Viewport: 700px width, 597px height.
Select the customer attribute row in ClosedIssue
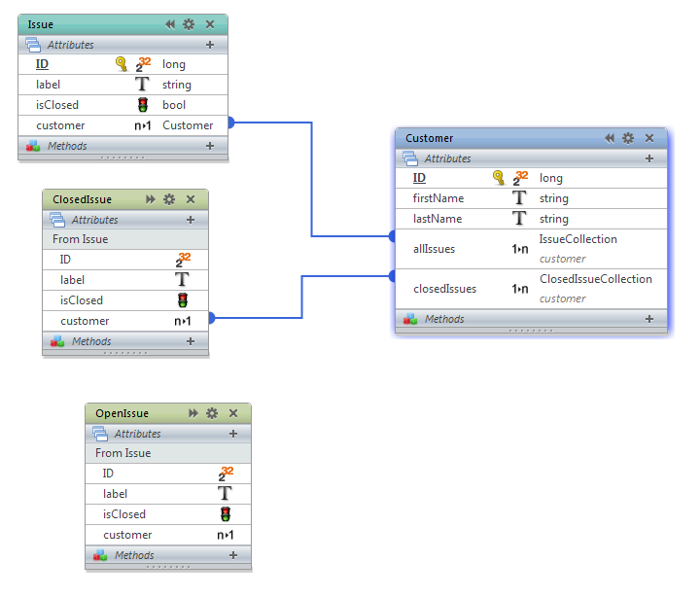pos(85,321)
